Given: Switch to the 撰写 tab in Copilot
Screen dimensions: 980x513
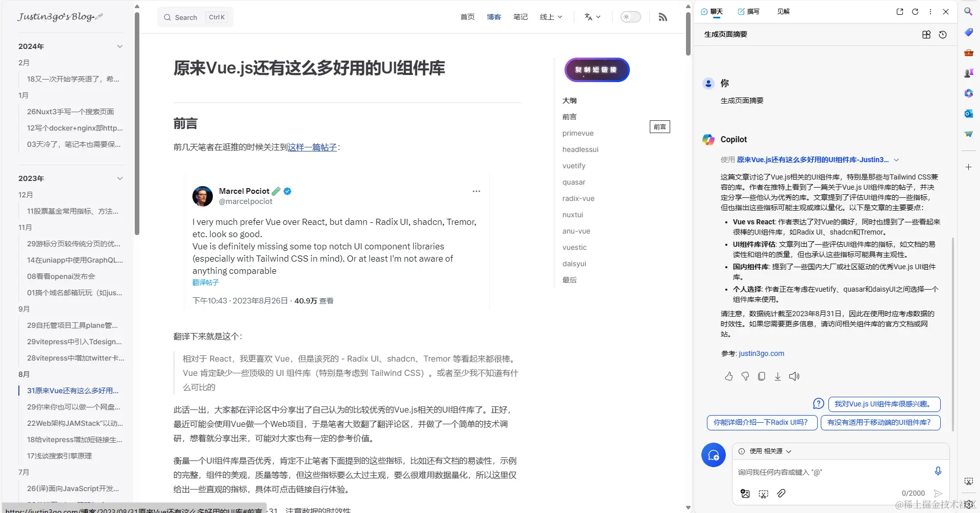Looking at the screenshot, I should coord(748,11).
